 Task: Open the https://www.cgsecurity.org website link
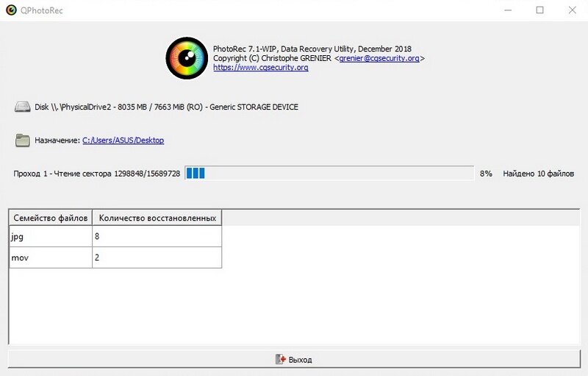click(261, 68)
